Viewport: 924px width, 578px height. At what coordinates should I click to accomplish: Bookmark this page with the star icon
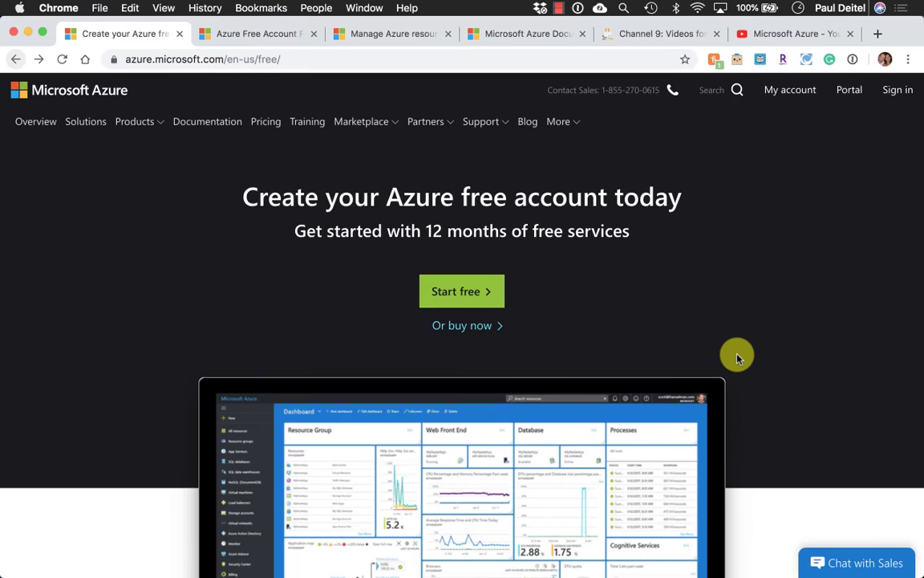[x=685, y=59]
